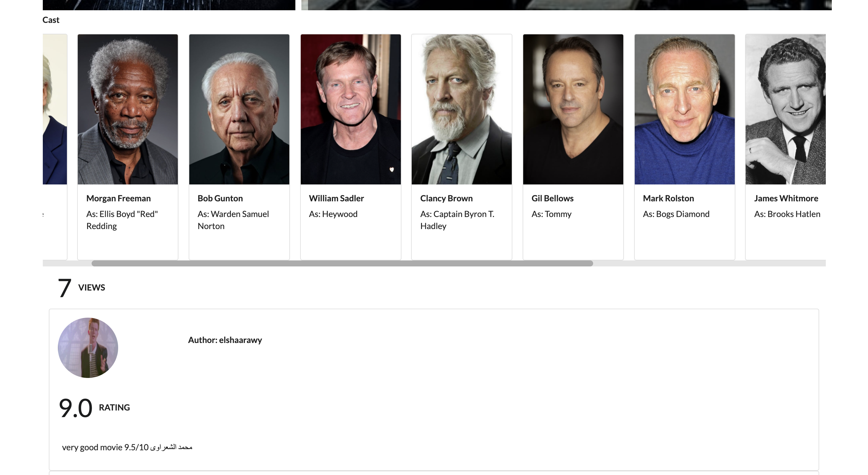Screen dimensions: 868x475
Task: Click Bob Gunton's cast photo
Action: tap(239, 109)
